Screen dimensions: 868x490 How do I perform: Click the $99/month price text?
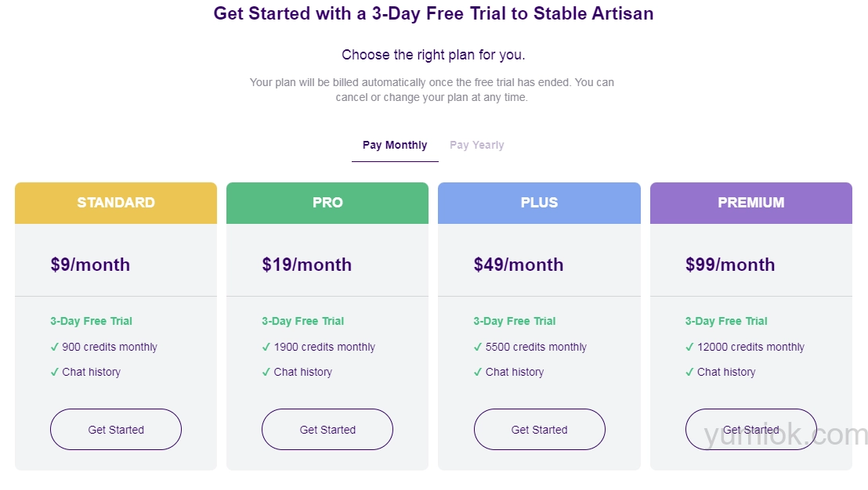730,265
